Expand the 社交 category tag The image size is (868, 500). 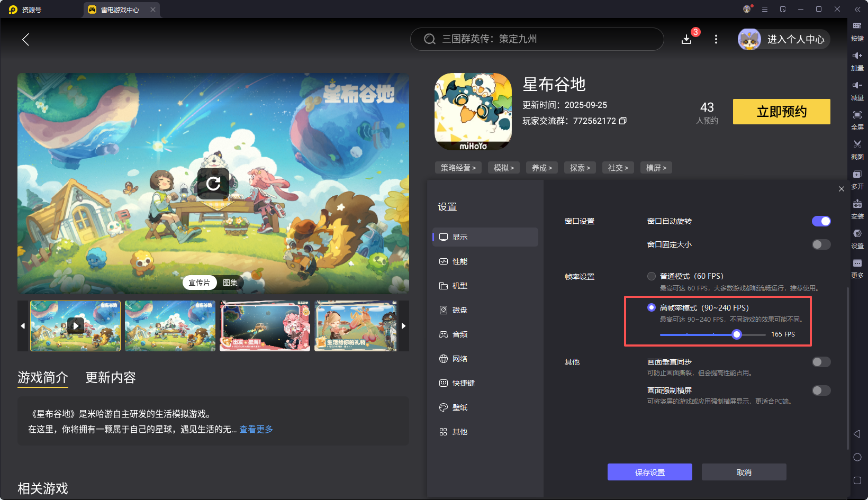click(618, 167)
